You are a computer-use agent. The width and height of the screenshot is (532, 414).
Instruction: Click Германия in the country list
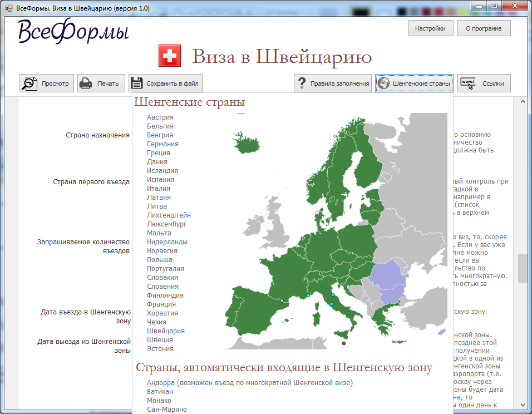162,144
